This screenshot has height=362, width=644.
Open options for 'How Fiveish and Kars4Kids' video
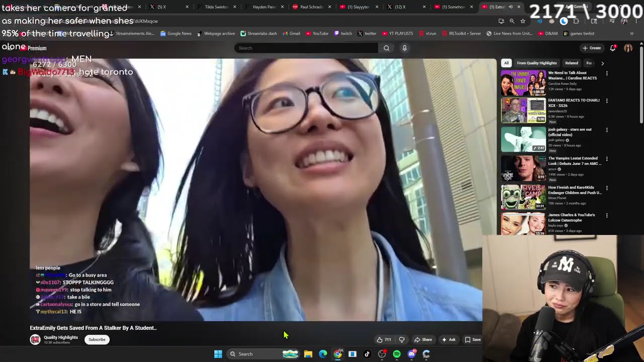click(607, 188)
